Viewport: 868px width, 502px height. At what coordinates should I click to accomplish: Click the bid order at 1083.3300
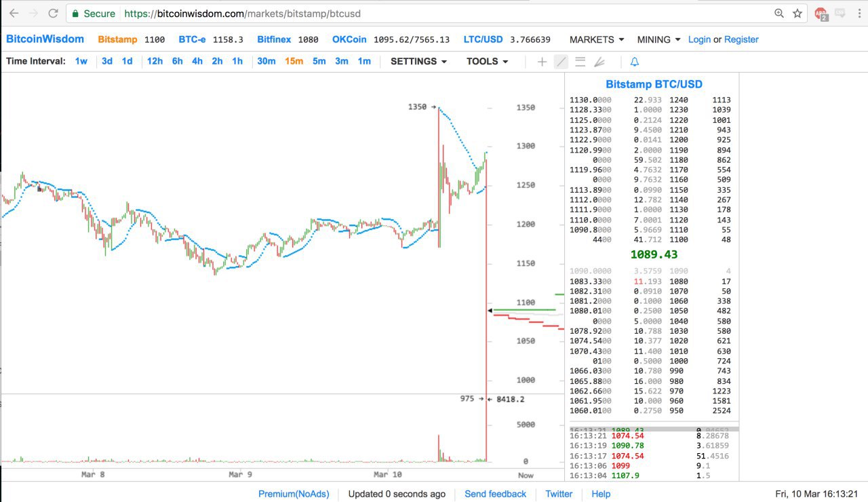[x=616, y=282]
